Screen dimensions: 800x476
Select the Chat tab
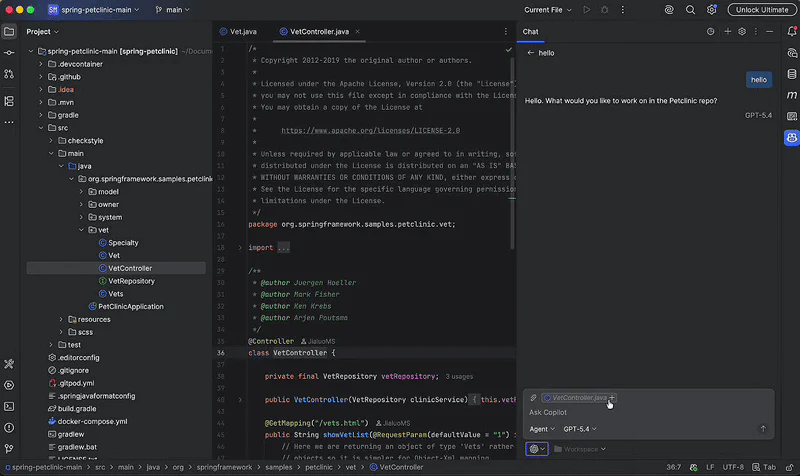(530, 32)
